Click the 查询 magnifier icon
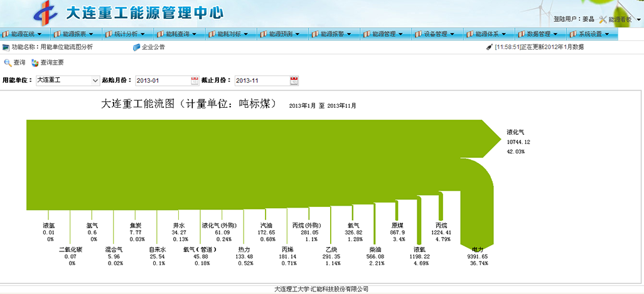The height and width of the screenshot is (294, 644). click(x=8, y=63)
